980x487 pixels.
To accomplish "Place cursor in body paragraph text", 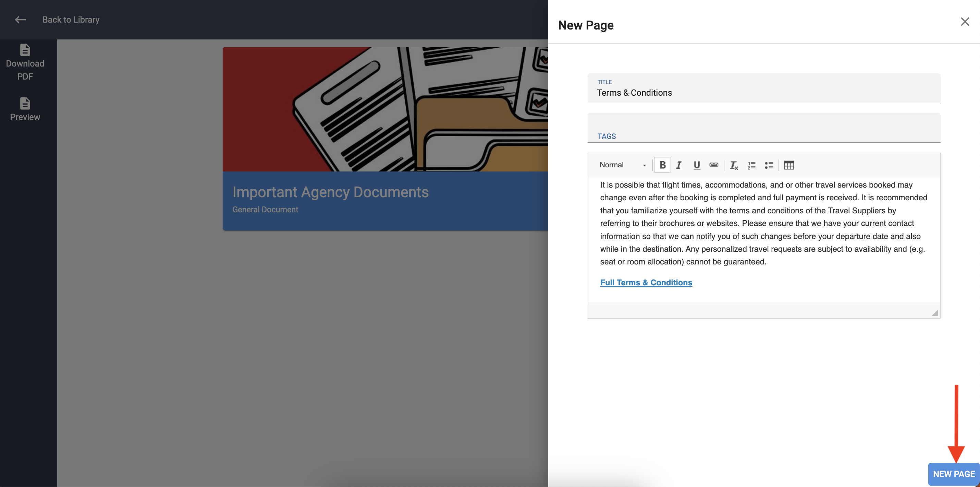I will [763, 223].
